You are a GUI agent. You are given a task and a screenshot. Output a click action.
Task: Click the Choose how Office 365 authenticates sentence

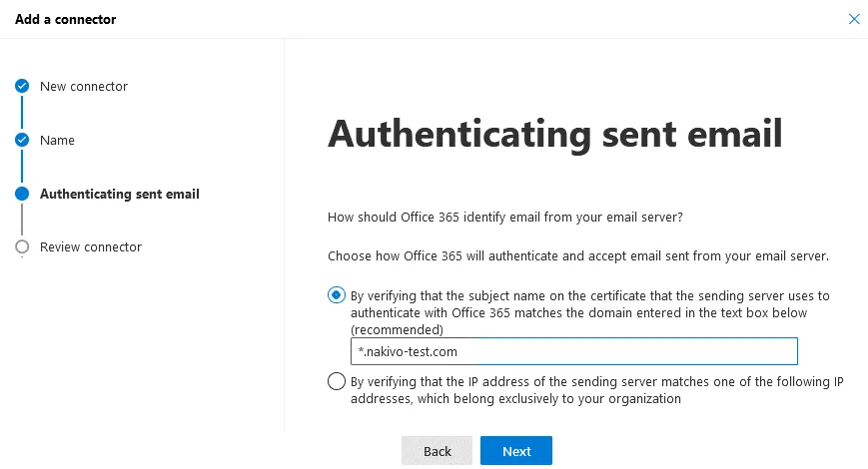578,256
